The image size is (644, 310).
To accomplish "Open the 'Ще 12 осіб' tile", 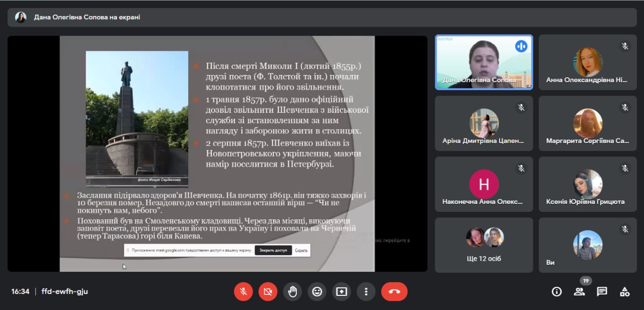I will (484, 245).
